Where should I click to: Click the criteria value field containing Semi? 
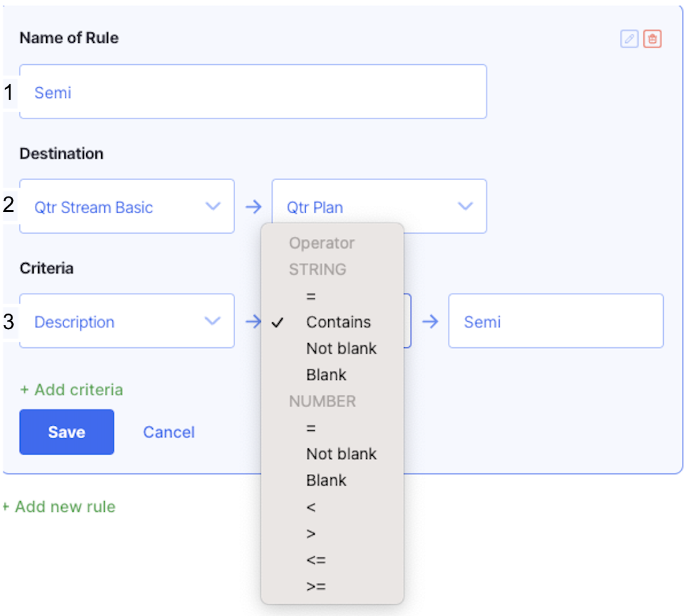tap(555, 322)
